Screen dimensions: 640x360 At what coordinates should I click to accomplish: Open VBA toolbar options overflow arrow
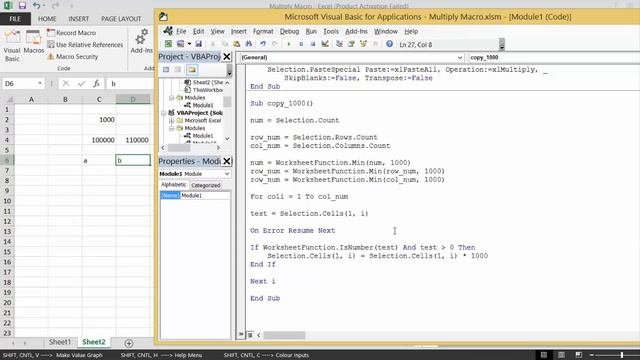pyautogui.click(x=502, y=44)
